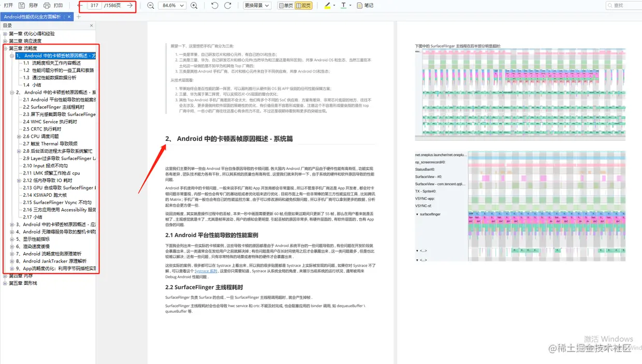Expand 5、显示性能指标 node
The height and width of the screenshot is (364, 642).
tap(12, 239)
